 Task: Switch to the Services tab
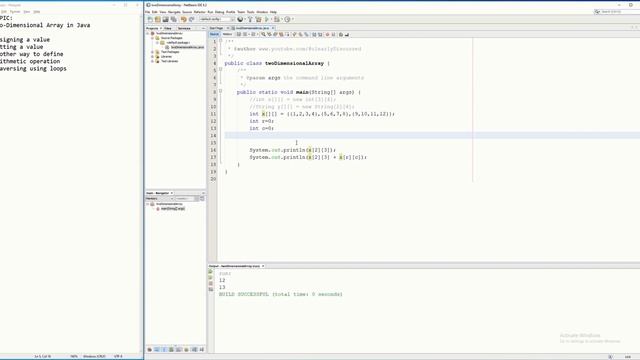[x=184, y=28]
